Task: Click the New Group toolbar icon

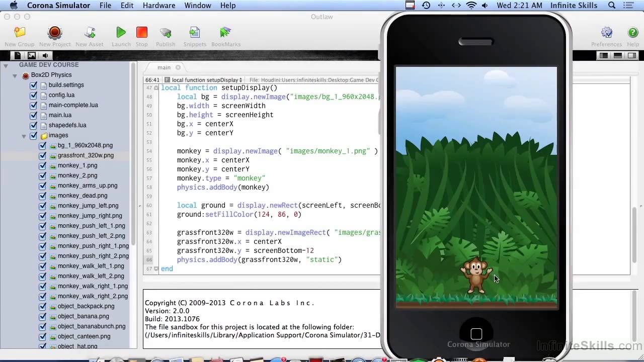Action: click(x=19, y=33)
